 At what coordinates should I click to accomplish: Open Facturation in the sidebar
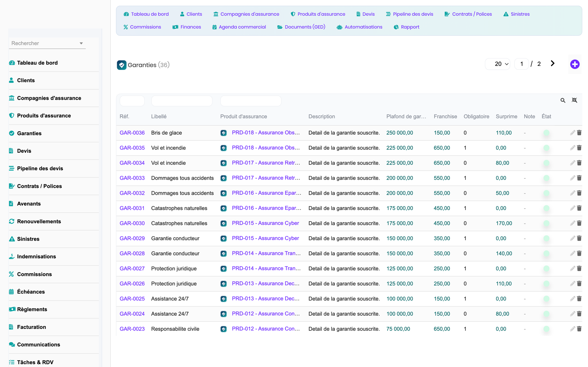coord(31,327)
